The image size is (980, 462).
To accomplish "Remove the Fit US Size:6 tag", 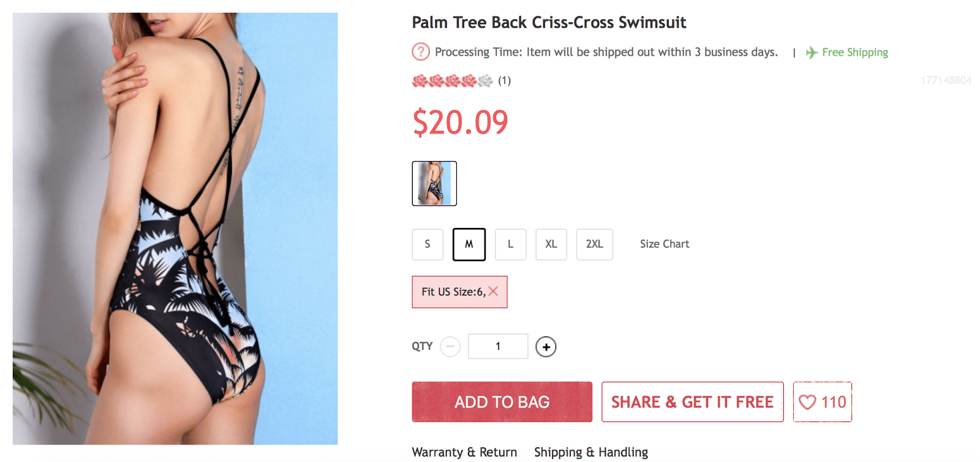I will click(x=494, y=292).
